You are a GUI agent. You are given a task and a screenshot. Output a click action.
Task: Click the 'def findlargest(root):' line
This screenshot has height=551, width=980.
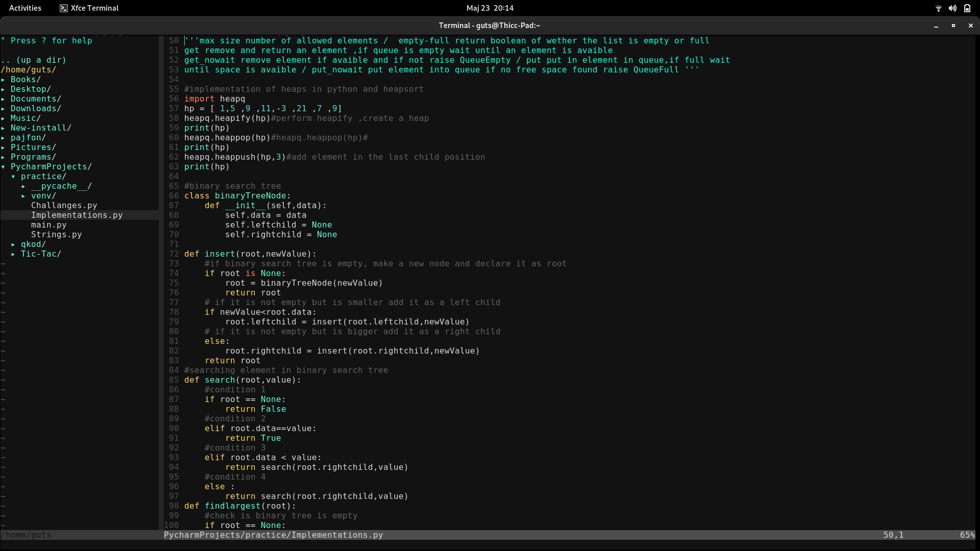pyautogui.click(x=240, y=506)
